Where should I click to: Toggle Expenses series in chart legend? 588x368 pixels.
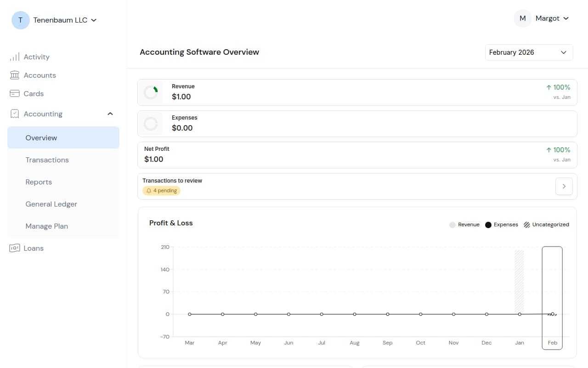coord(502,224)
